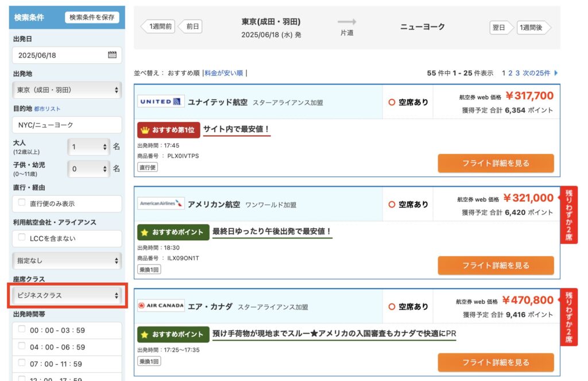Open the departure date calendar icon
Viewport: 588px width, 381px height.
[112, 55]
